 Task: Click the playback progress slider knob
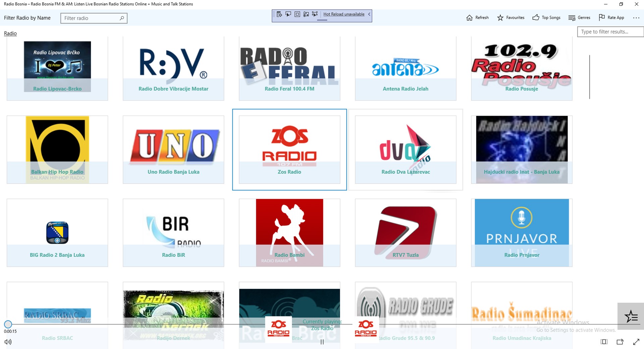coord(8,324)
